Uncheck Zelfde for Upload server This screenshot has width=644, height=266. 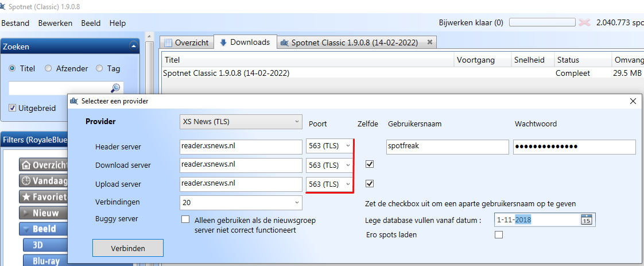[x=370, y=183]
